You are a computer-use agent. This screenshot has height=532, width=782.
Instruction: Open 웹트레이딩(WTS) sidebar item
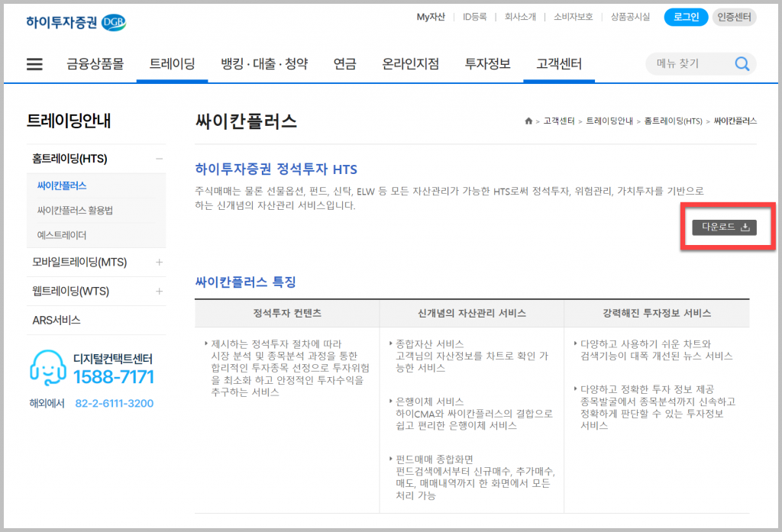[71, 291]
